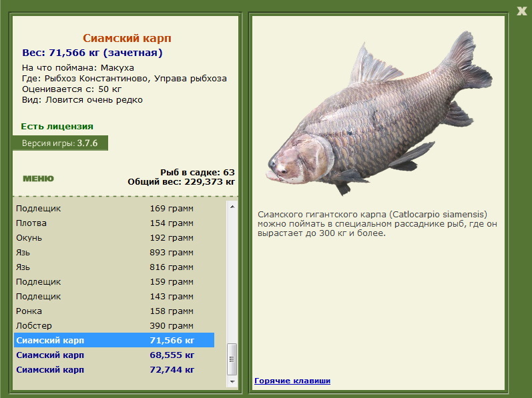Select Язь weighing 816 грамм
Image resolution: width=532 pixels, height=398 pixels.
pos(114,267)
